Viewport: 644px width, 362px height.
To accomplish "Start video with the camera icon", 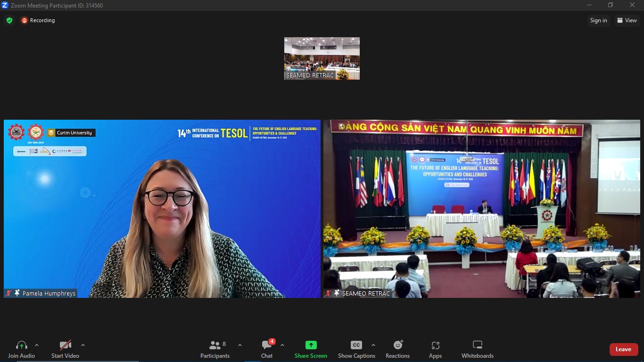I will coord(65,345).
